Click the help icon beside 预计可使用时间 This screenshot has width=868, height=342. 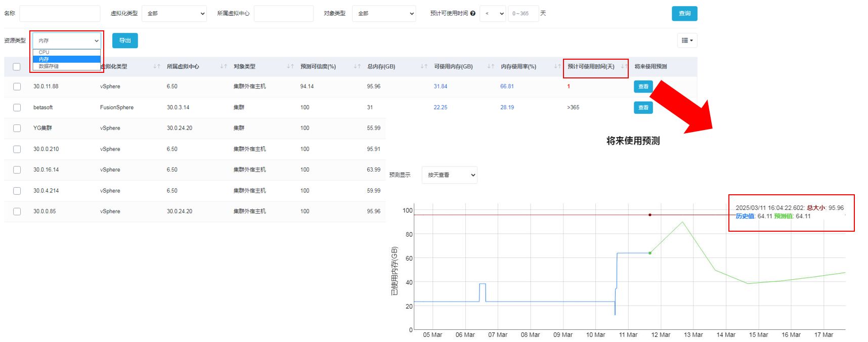pos(472,14)
